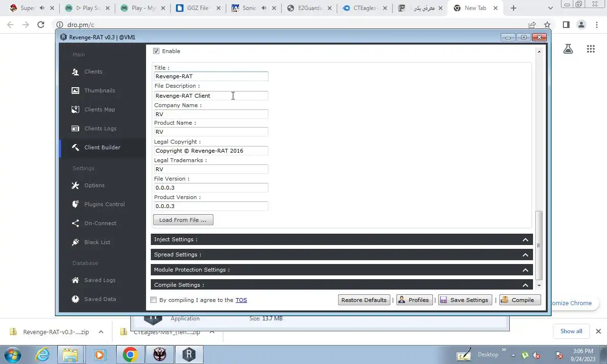Open Windows Media Player taskbar icon
607x364 pixels.
100,355
